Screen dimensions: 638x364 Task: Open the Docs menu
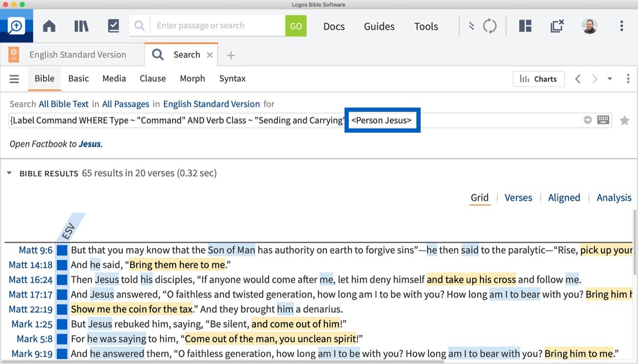334,26
